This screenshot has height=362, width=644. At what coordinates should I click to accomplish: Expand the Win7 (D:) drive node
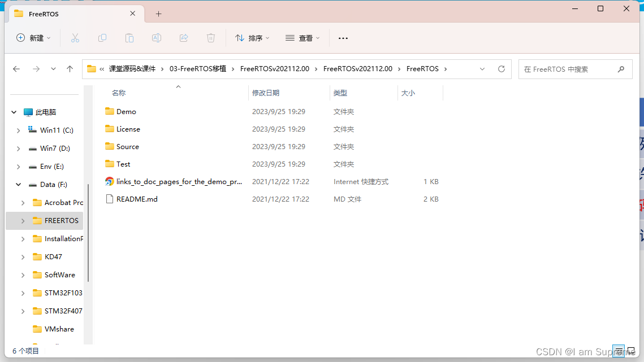point(19,149)
